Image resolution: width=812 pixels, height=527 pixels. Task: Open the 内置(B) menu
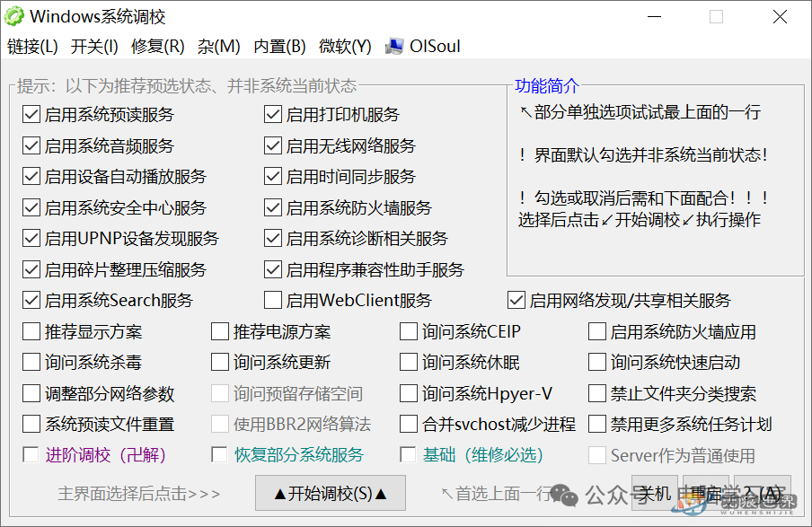pyautogui.click(x=279, y=46)
